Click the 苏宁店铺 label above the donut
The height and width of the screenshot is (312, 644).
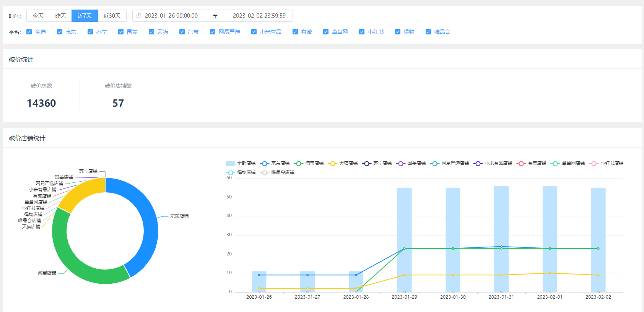click(x=88, y=171)
